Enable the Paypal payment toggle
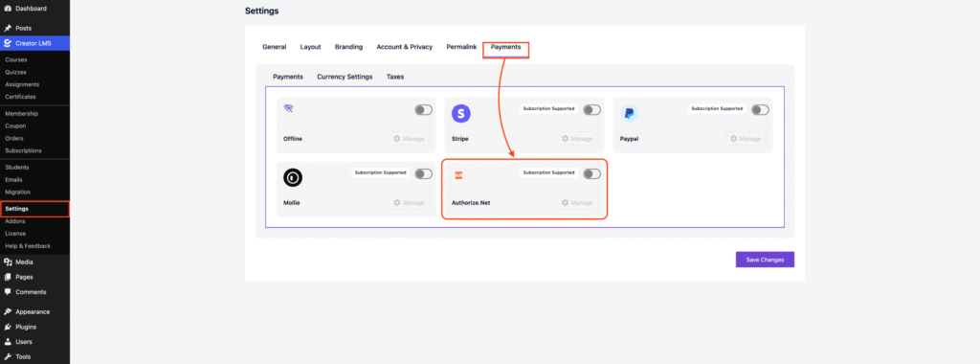Image resolution: width=980 pixels, height=364 pixels. (x=760, y=110)
